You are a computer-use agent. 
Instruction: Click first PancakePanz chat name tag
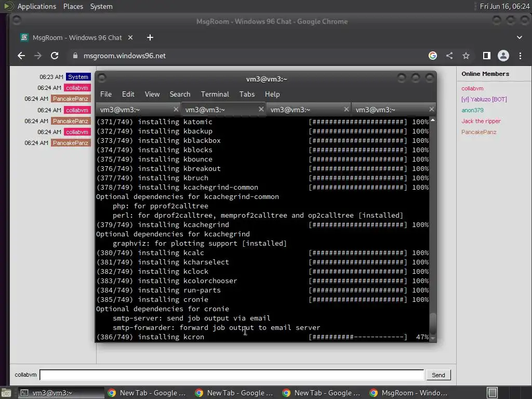(x=71, y=99)
